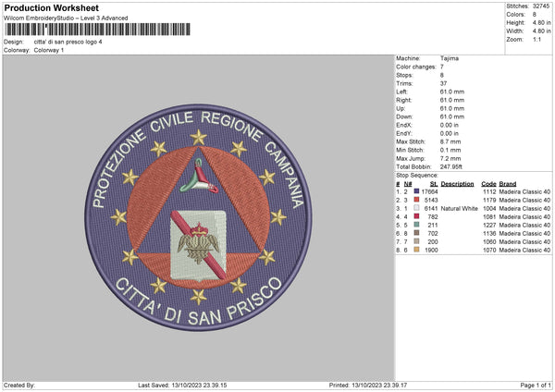Click the Trims value 37

click(443, 83)
